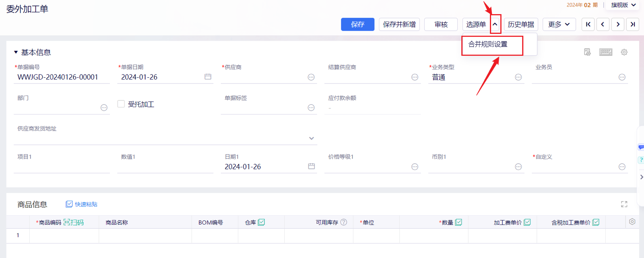Expand the 供应商发货地址 dropdown

point(312,138)
